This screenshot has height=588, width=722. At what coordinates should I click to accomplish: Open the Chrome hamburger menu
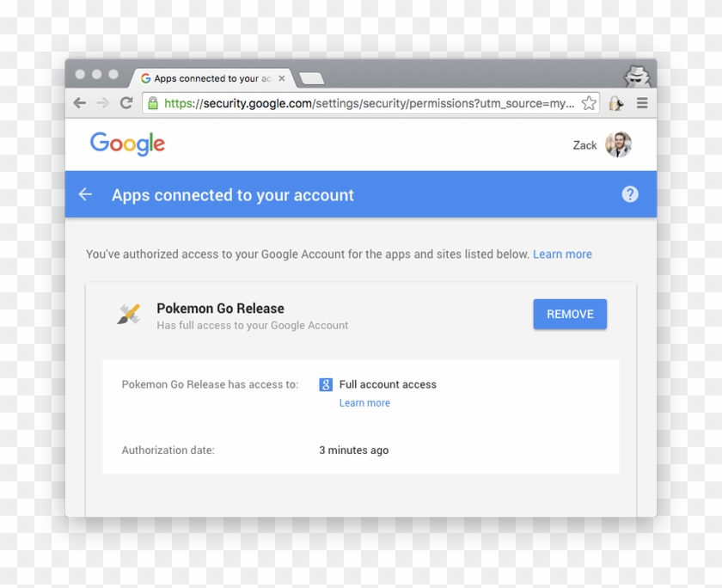(x=642, y=103)
